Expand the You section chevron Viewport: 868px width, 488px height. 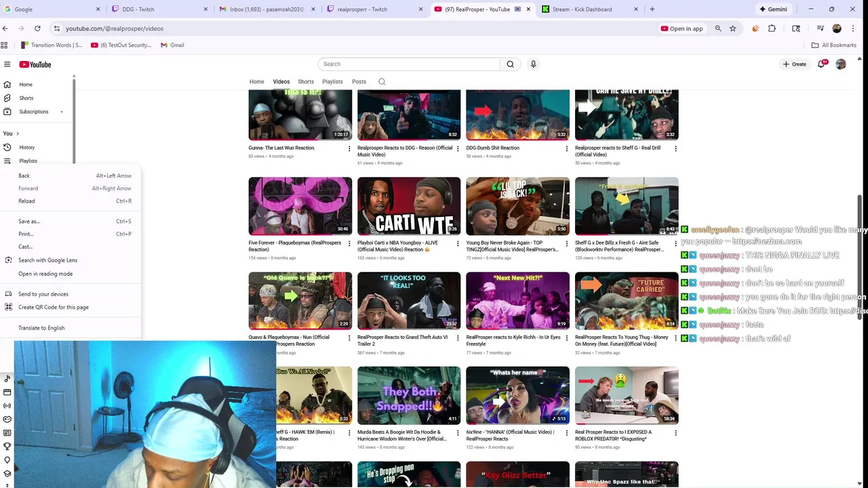tap(18, 134)
